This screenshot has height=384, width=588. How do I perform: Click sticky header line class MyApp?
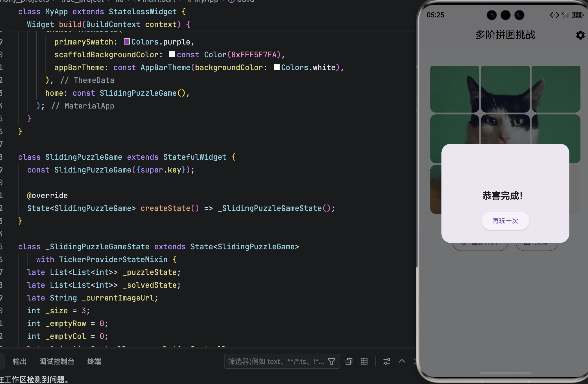click(102, 12)
